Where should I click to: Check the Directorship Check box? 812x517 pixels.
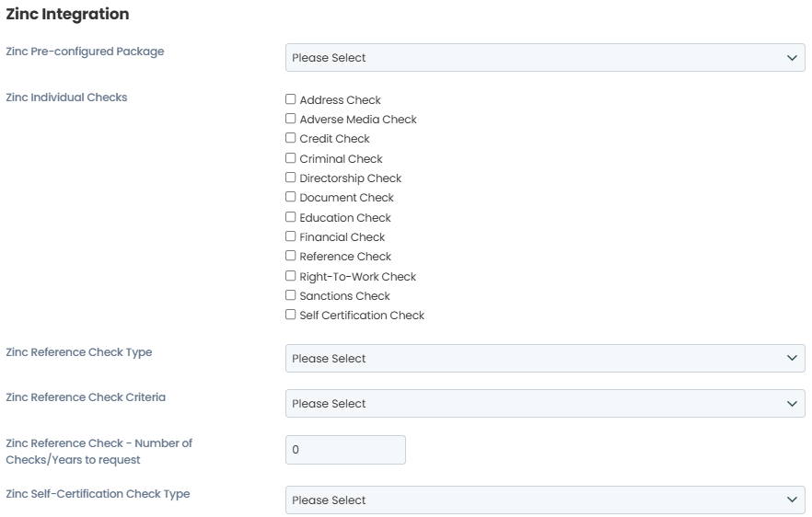(x=291, y=178)
